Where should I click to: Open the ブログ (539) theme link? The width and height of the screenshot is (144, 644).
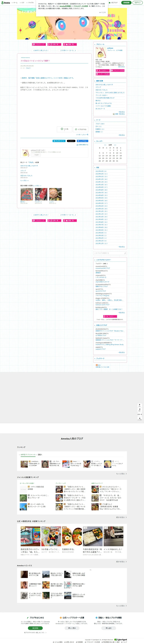coord(100,124)
